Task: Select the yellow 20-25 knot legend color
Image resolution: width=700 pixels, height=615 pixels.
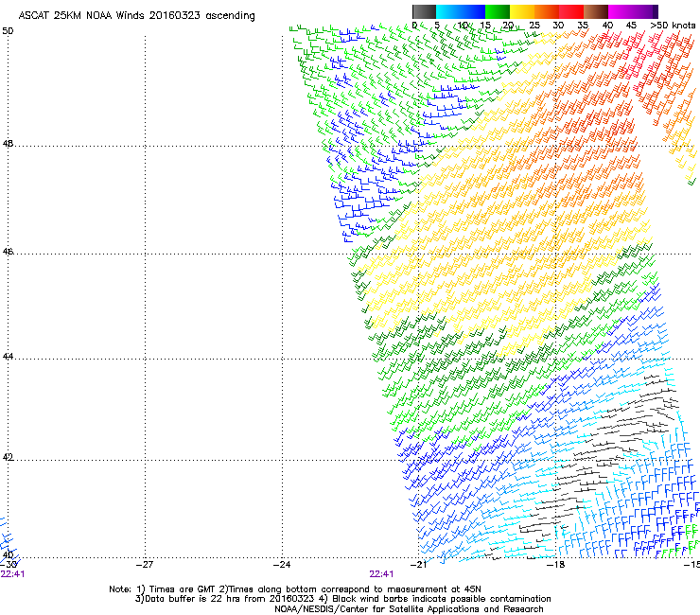Action: [522, 11]
